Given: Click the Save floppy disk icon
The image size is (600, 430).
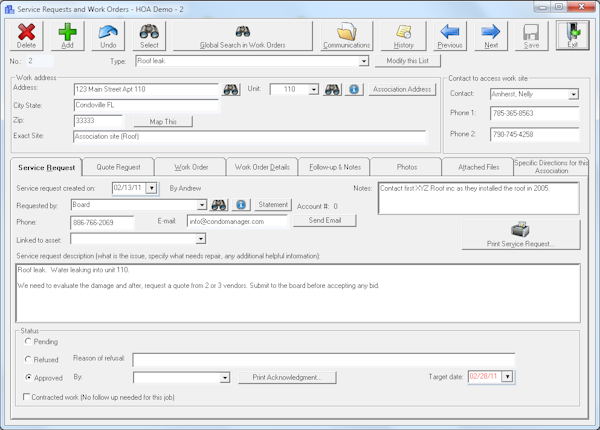Looking at the screenshot, I should [x=531, y=35].
